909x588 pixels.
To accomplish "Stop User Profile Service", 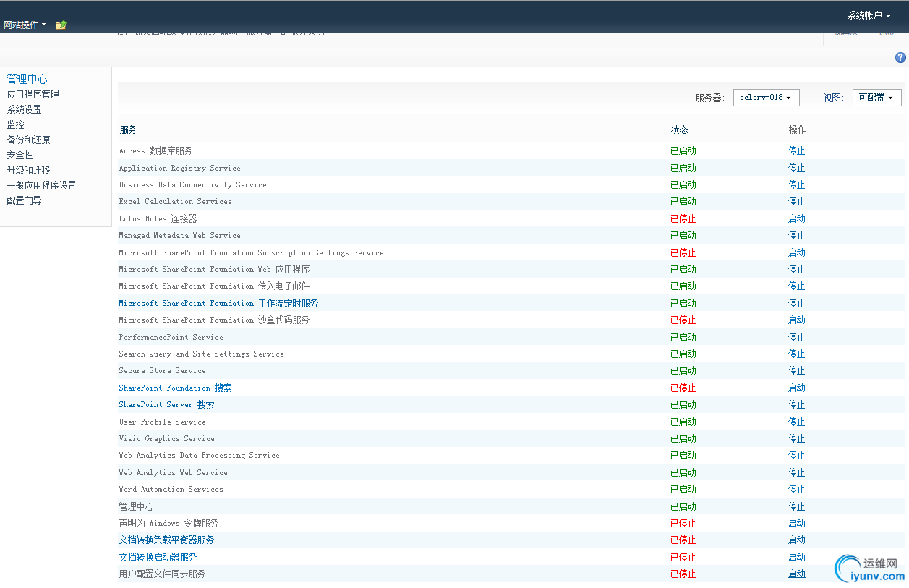I will click(x=796, y=422).
